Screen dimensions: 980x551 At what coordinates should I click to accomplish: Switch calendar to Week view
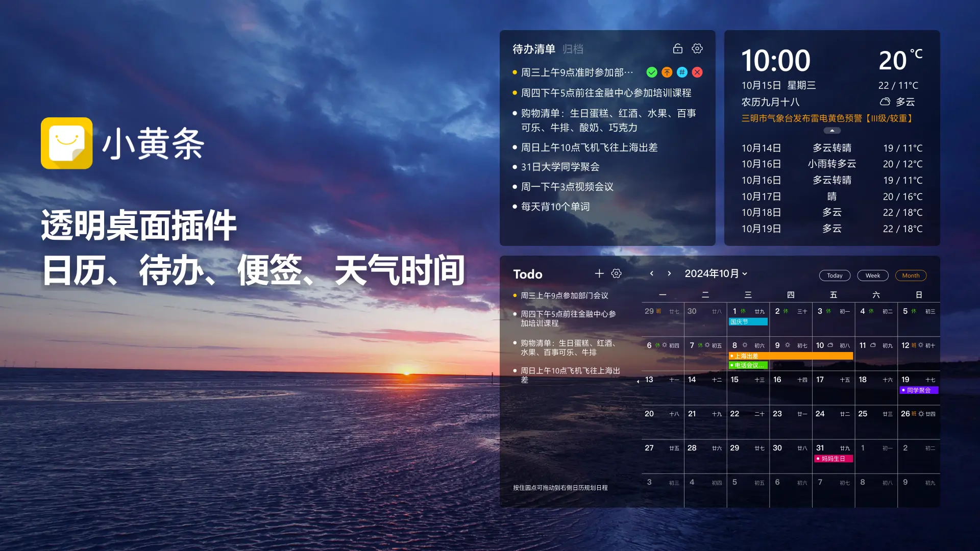click(x=872, y=275)
